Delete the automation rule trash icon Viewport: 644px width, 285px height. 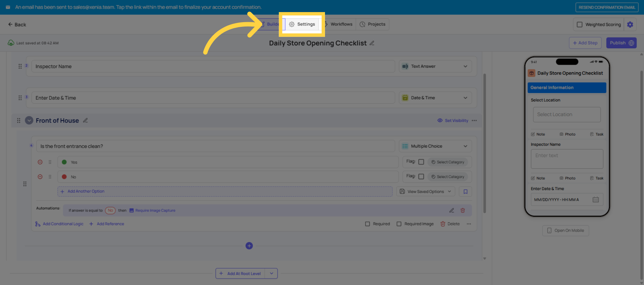(x=463, y=210)
